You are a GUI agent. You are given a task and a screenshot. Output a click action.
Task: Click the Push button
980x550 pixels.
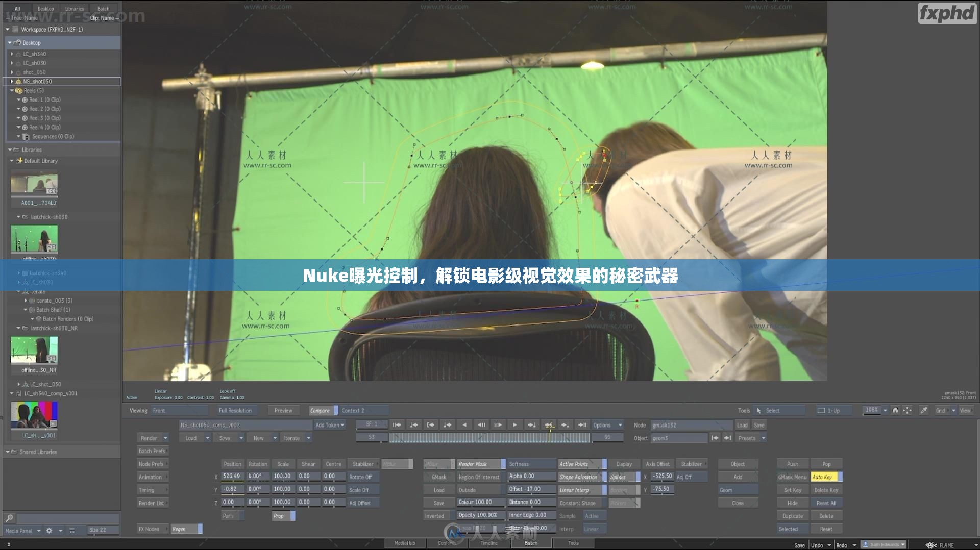coord(793,464)
